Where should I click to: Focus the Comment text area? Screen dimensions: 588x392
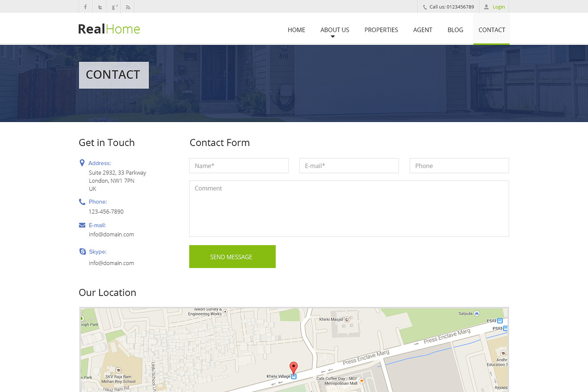349,208
